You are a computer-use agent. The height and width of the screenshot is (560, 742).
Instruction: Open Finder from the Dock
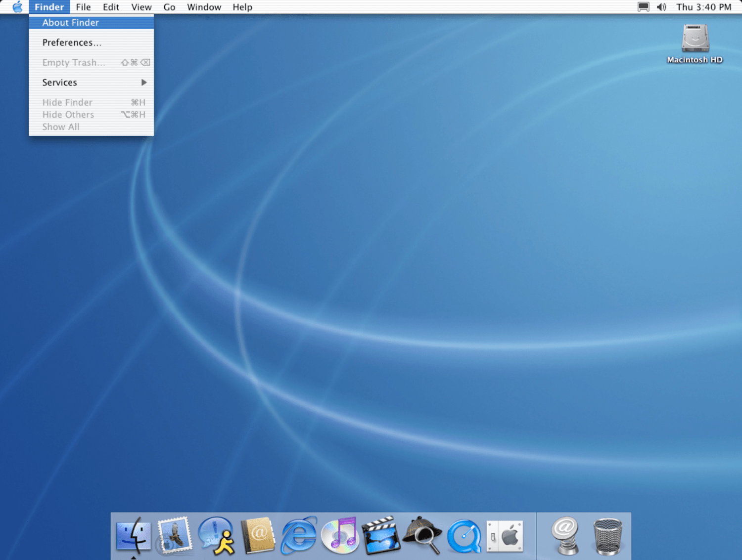133,535
